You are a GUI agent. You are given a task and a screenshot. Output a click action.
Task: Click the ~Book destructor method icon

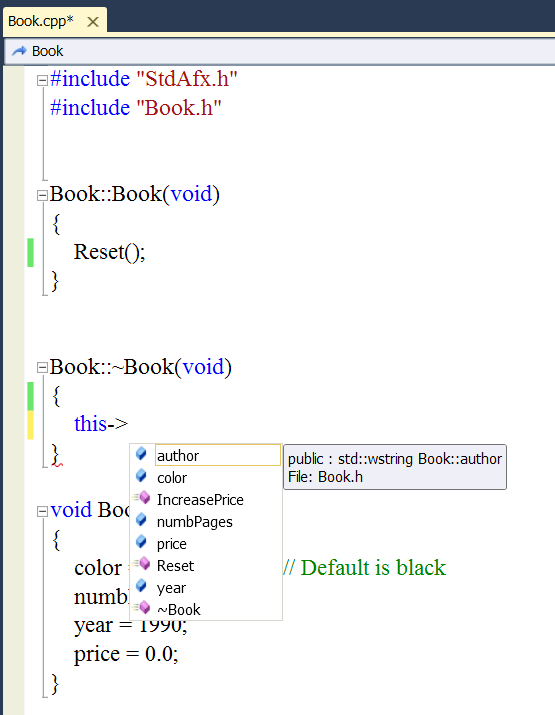pos(142,607)
